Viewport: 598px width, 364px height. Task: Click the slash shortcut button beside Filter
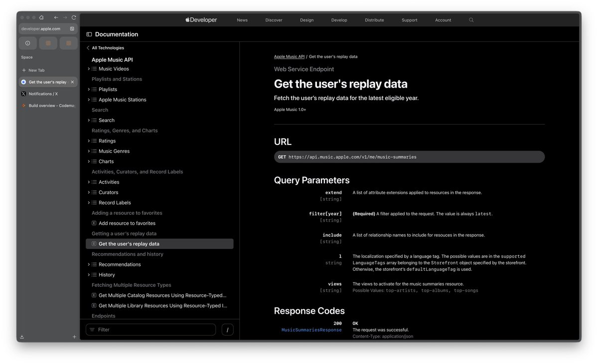click(227, 330)
